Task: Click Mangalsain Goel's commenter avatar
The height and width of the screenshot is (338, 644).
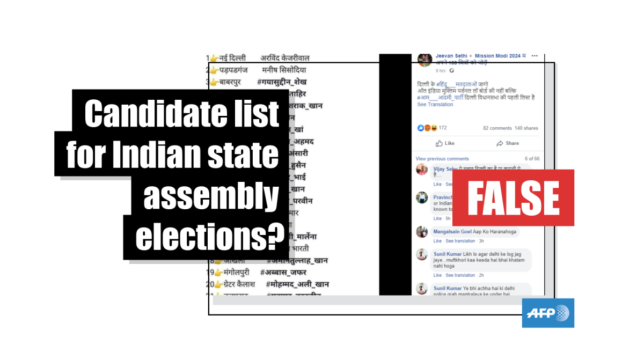Action: coord(422,232)
